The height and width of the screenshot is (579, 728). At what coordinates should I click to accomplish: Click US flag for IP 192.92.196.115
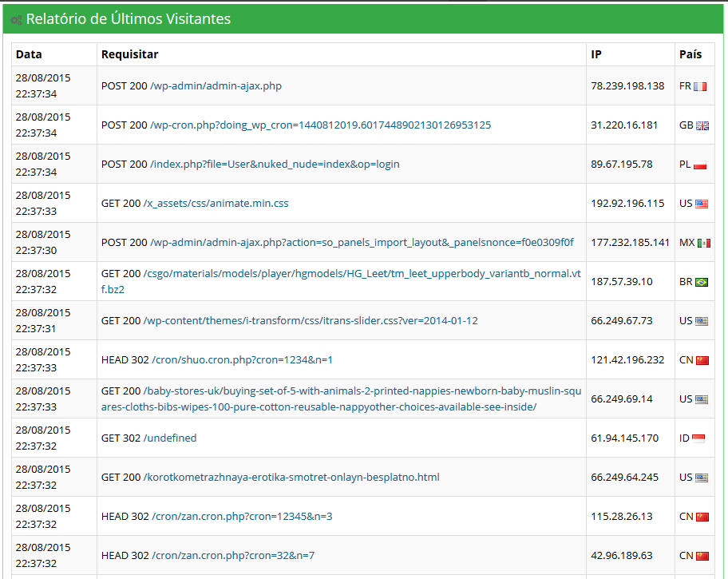(x=702, y=204)
